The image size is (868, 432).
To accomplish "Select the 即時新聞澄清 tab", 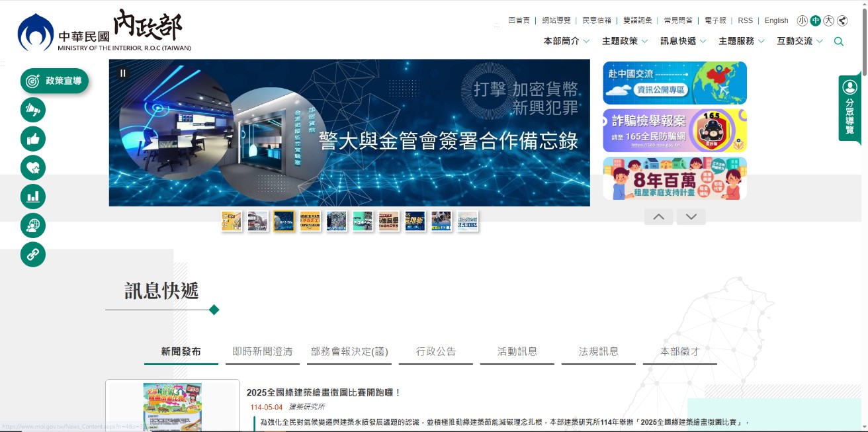I will (263, 352).
